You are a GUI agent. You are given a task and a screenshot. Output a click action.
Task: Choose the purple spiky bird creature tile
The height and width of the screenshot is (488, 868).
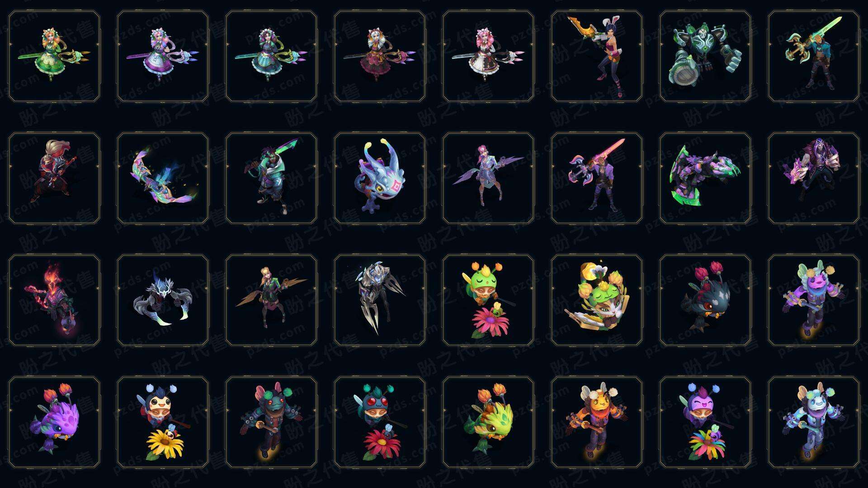click(54, 422)
